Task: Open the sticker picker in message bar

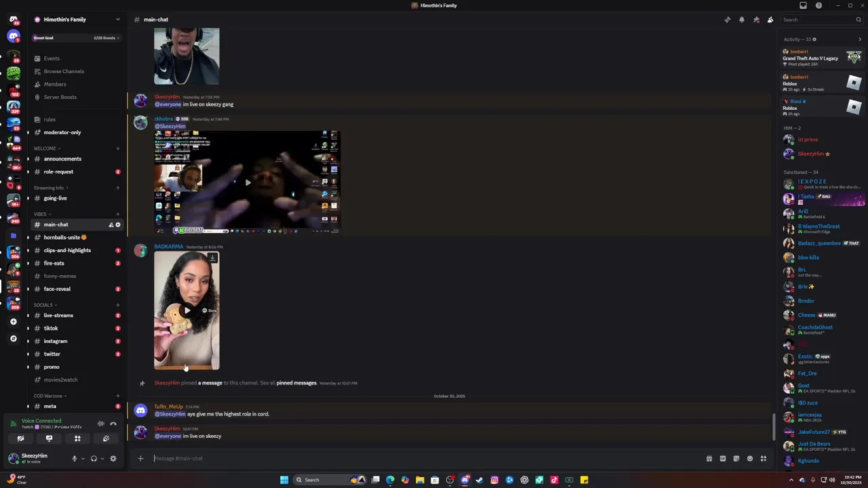Action: [x=736, y=459]
